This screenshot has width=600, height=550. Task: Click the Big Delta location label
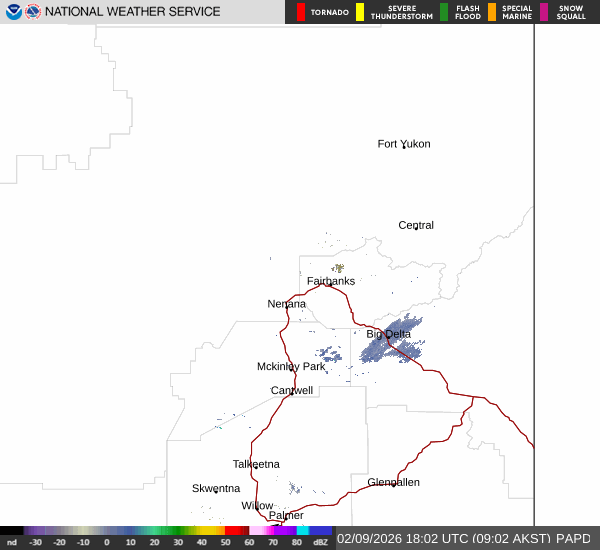[x=388, y=334]
